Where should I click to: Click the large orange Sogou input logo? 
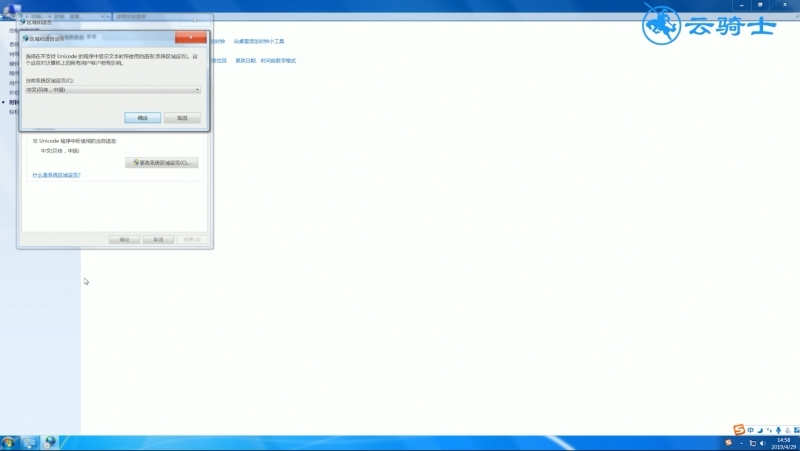(x=738, y=430)
